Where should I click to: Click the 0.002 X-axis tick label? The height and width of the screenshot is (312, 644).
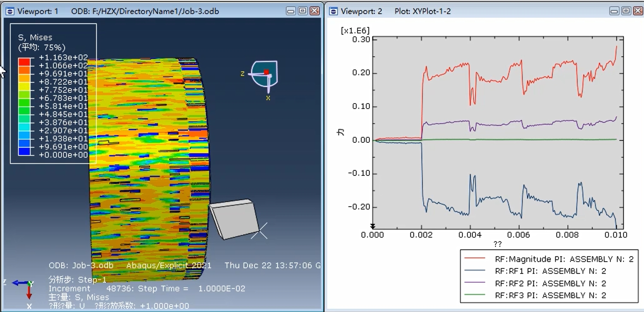[421, 235]
